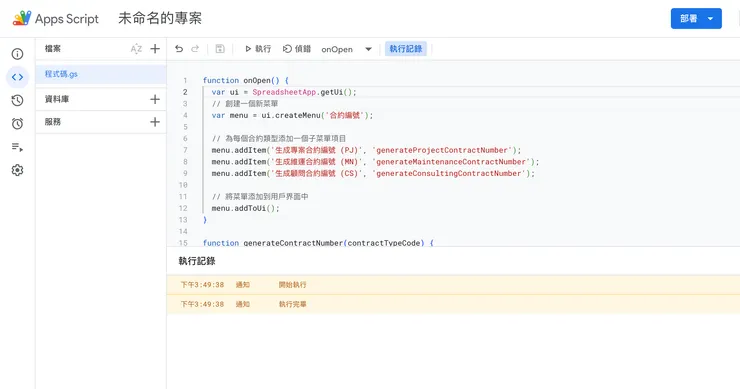Add a library with the 資料庫 plus icon

point(155,99)
